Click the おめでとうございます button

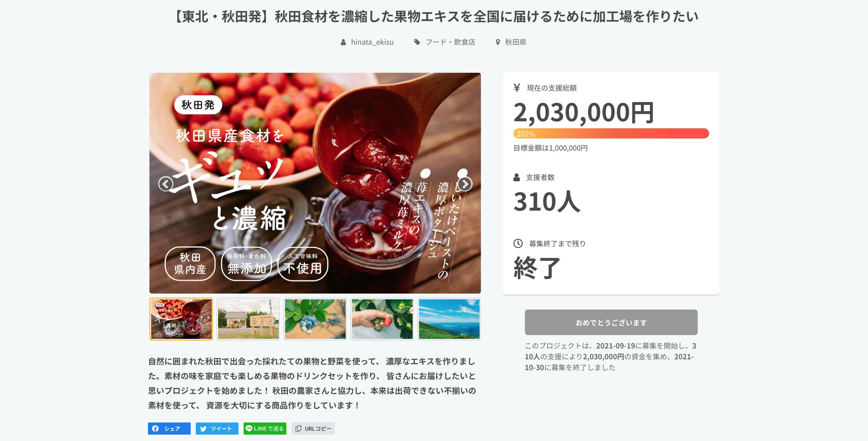tap(611, 322)
